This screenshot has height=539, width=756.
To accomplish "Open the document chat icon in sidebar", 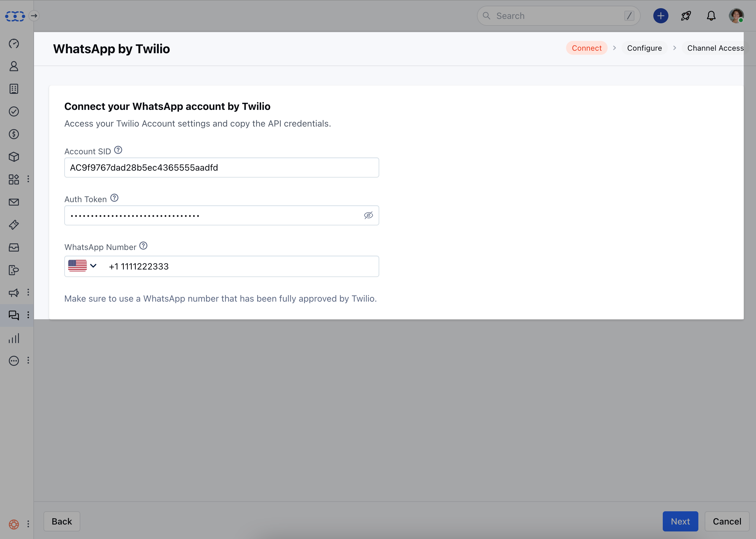I will pyautogui.click(x=14, y=270).
